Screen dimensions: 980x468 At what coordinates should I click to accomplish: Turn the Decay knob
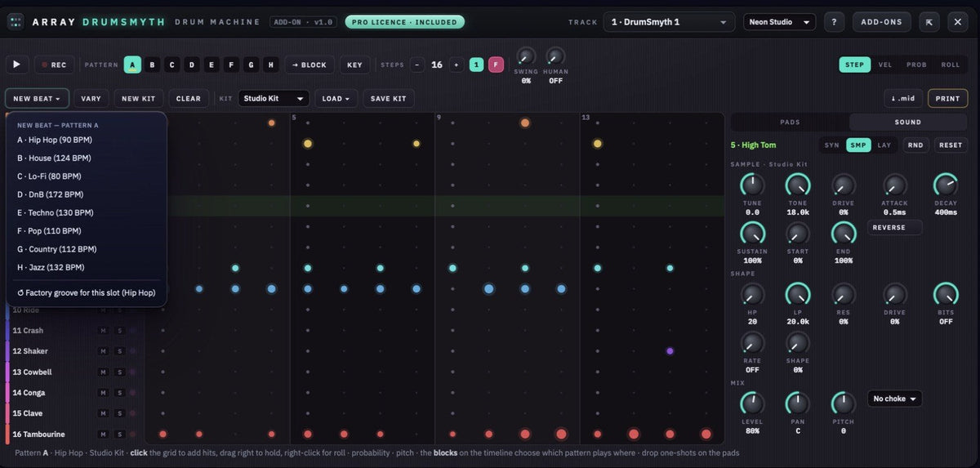pos(946,185)
